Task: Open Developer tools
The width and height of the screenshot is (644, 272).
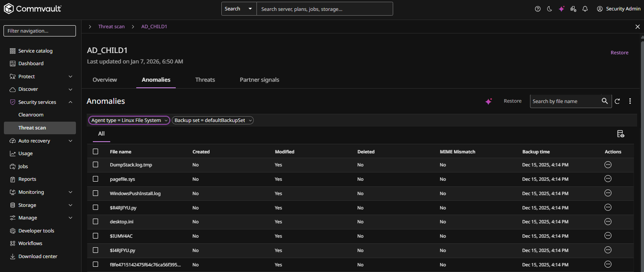Action: click(36, 231)
